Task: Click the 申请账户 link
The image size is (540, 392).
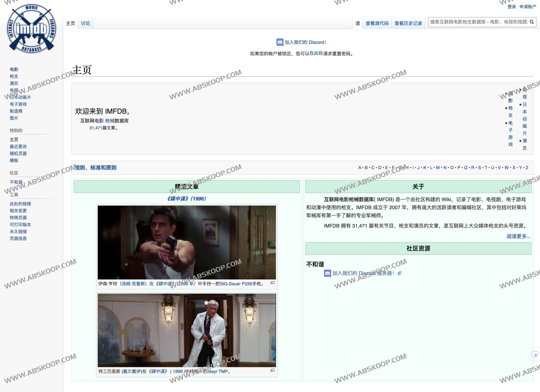Action: pyautogui.click(x=528, y=7)
